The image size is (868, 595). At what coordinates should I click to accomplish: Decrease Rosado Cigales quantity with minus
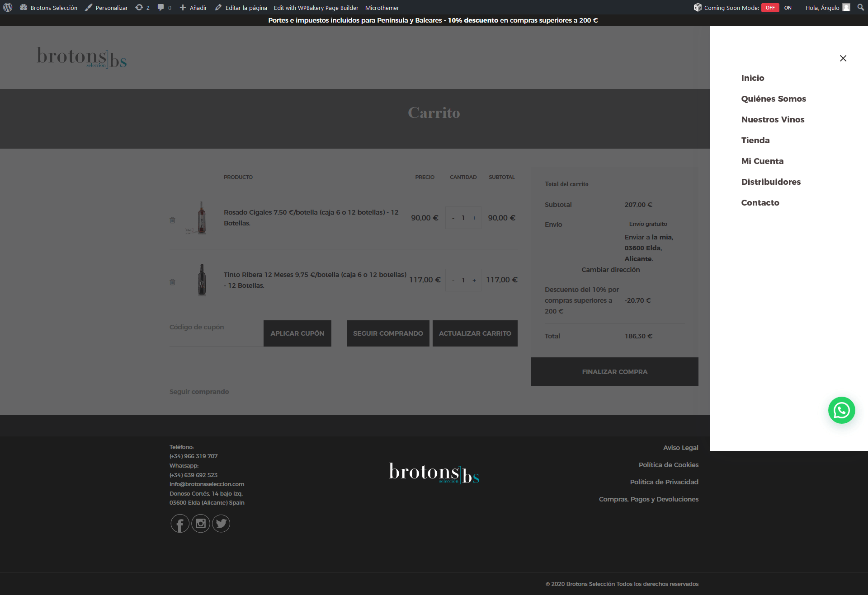453,218
